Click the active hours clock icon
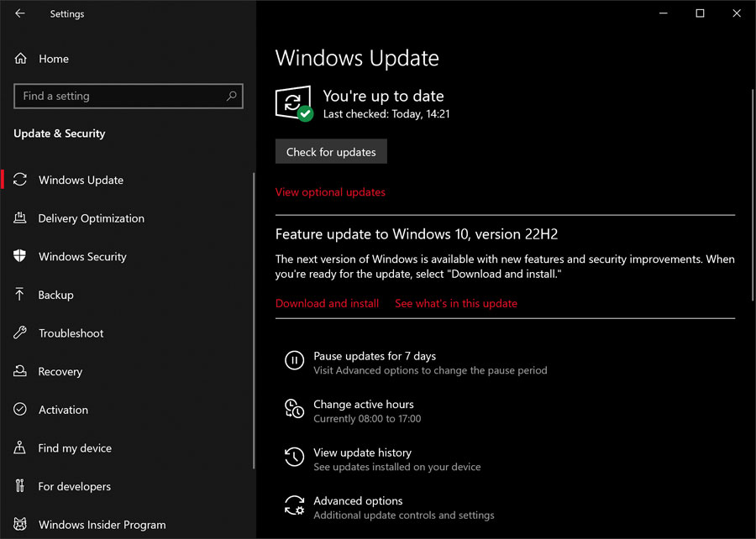 click(x=294, y=409)
